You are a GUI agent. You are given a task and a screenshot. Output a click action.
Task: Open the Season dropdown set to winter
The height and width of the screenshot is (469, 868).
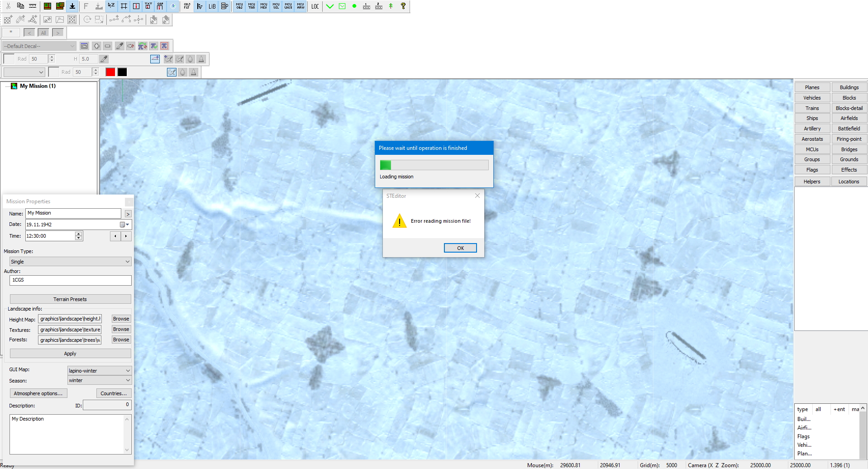tap(100, 380)
